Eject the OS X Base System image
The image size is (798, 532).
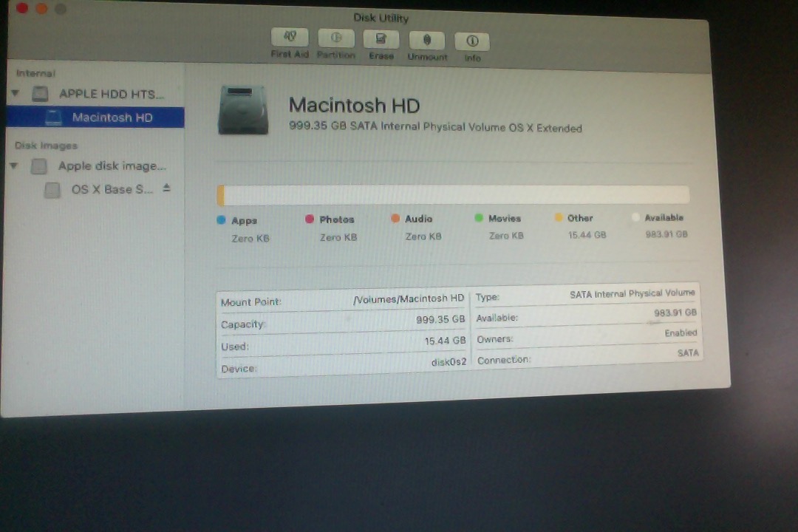point(166,188)
